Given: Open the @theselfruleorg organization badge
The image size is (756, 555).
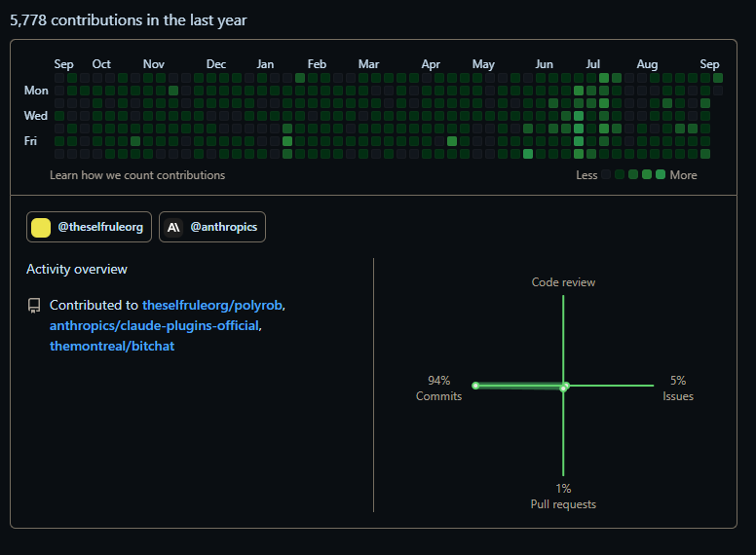Looking at the screenshot, I should click(x=90, y=227).
